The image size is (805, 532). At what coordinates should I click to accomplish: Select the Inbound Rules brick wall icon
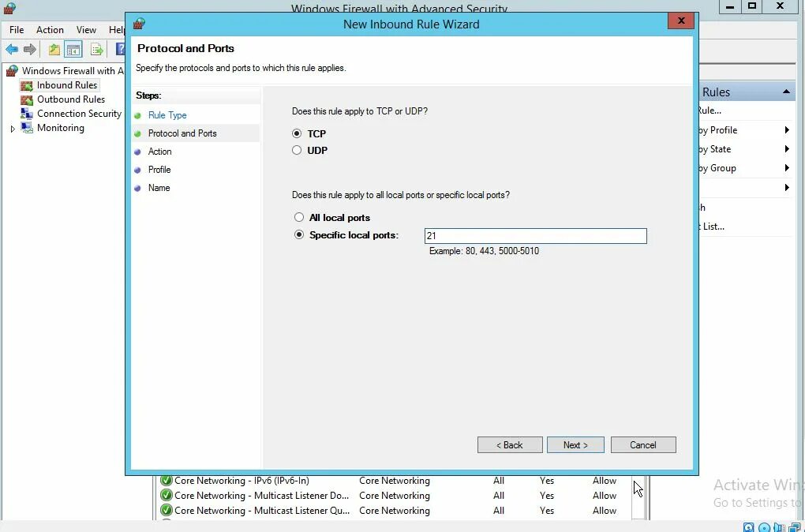[x=26, y=85]
